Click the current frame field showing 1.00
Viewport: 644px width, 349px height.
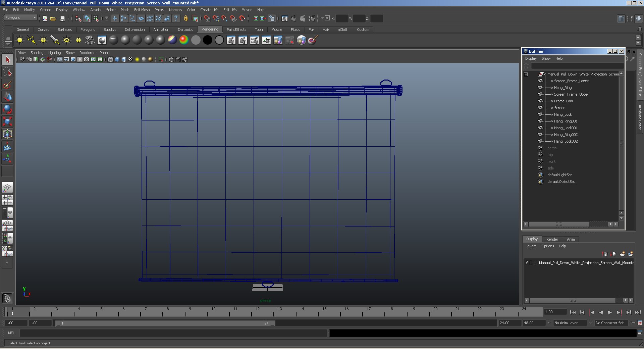tap(555, 312)
